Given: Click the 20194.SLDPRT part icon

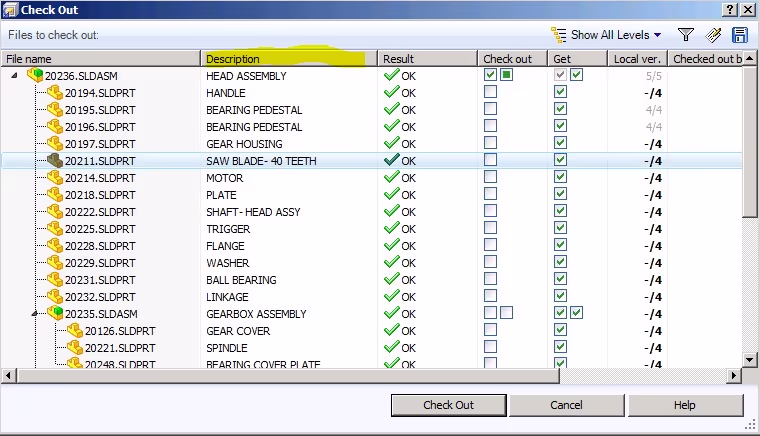Looking at the screenshot, I should 55,92.
